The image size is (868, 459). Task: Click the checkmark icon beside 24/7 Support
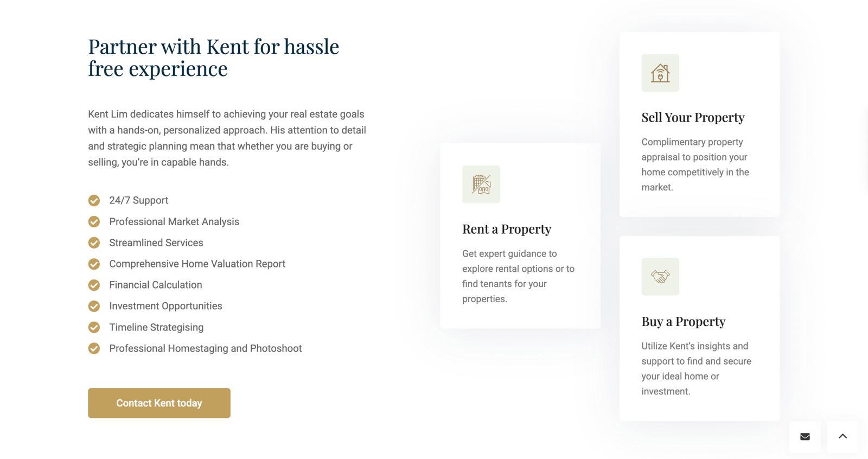(94, 201)
